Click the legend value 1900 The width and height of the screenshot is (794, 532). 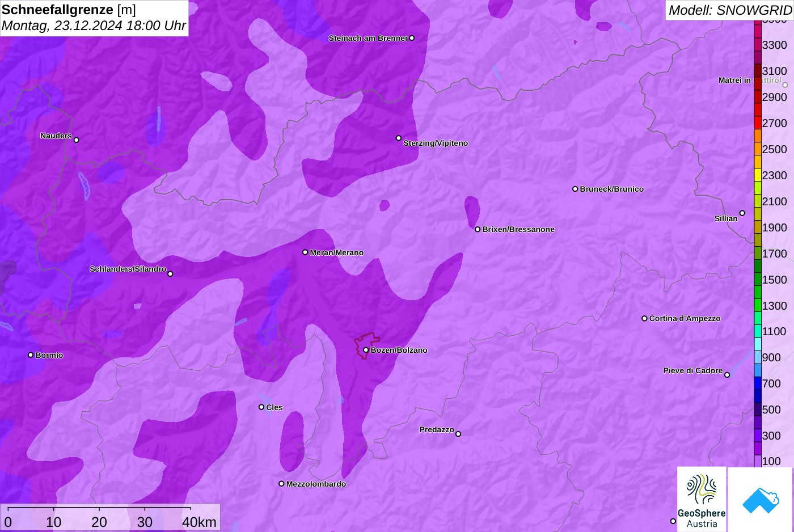point(774,227)
